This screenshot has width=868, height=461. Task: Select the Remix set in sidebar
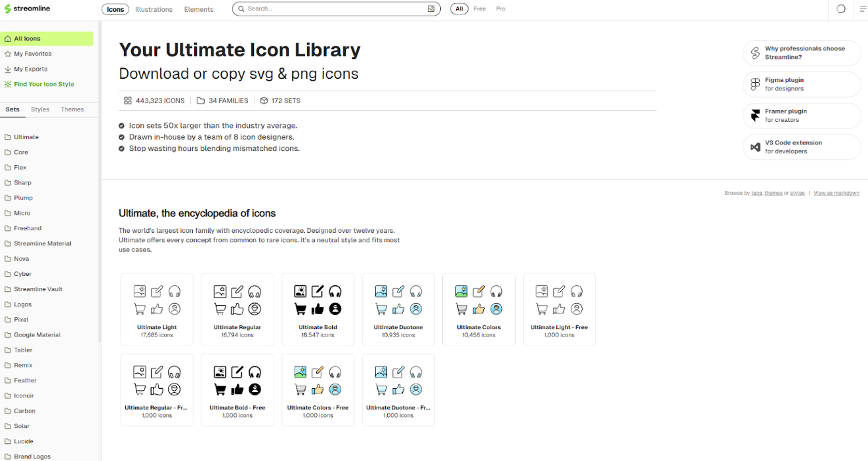tap(23, 365)
